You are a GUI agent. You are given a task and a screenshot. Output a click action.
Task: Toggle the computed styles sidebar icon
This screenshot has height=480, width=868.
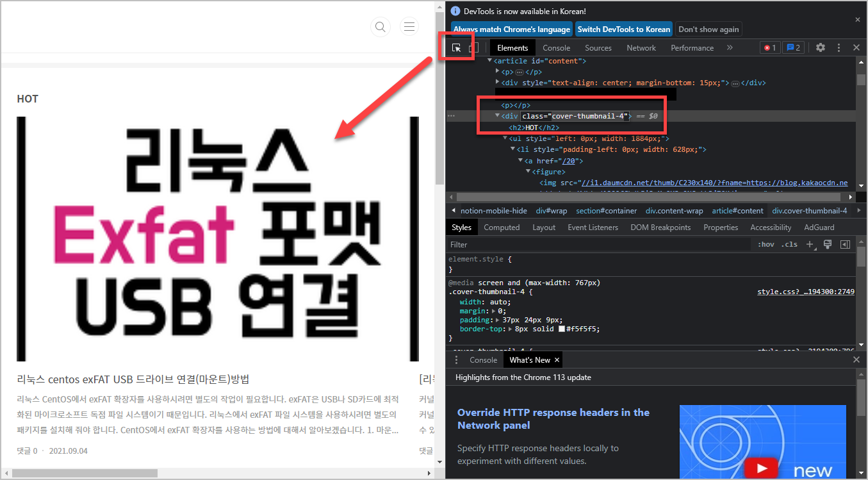[845, 244]
